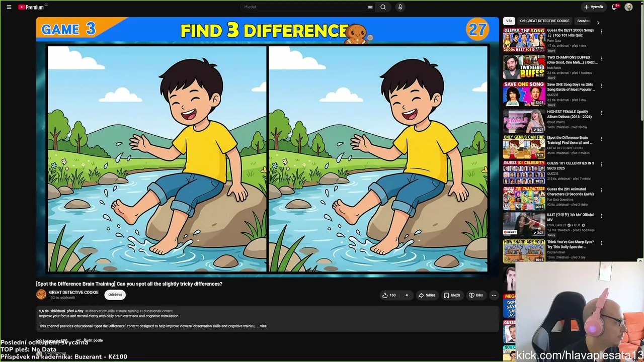
Task: Open the notifications bell
Action: (x=614, y=7)
